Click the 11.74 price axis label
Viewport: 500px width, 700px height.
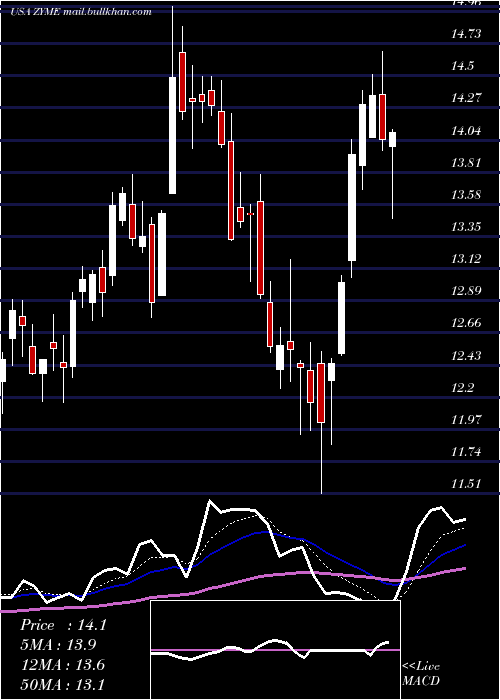[466, 452]
